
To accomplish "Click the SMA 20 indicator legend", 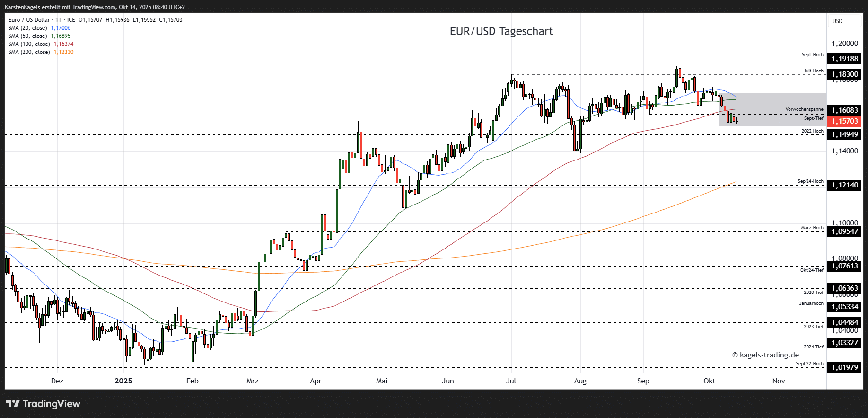I will pos(27,28).
